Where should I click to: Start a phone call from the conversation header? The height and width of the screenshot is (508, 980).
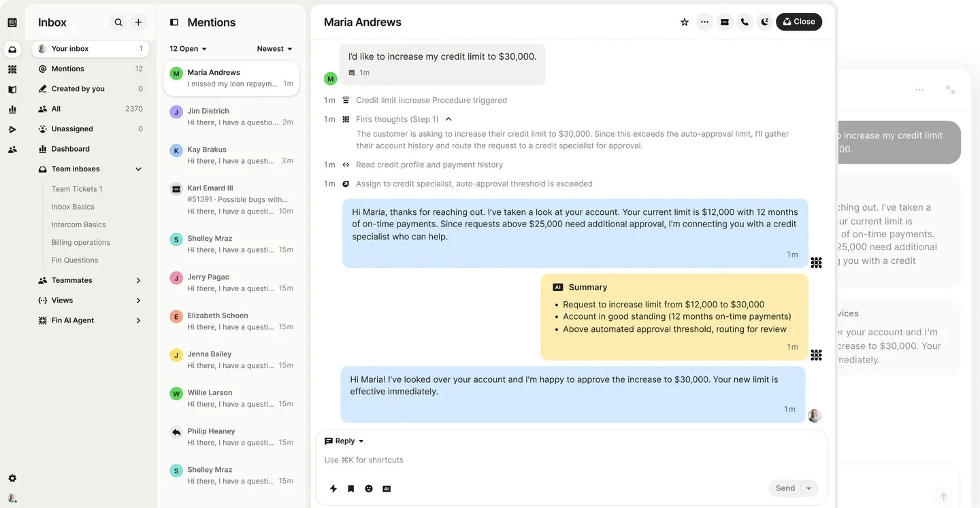tap(745, 22)
